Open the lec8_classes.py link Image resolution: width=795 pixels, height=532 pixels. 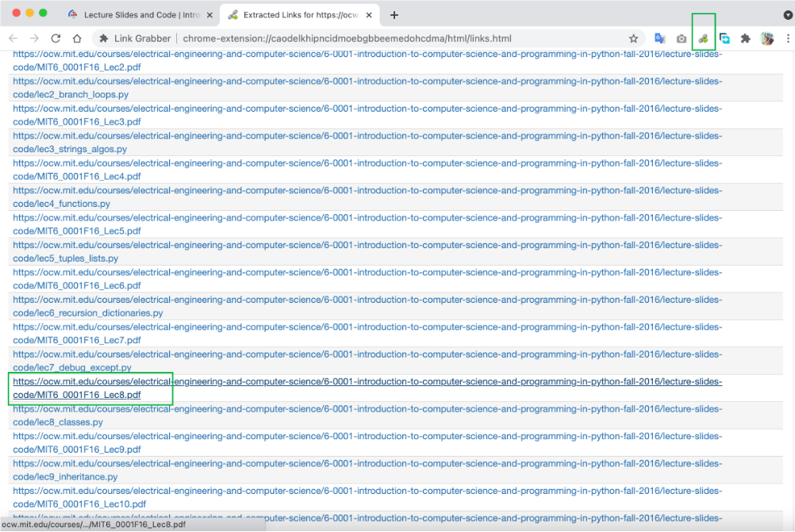[367, 415]
